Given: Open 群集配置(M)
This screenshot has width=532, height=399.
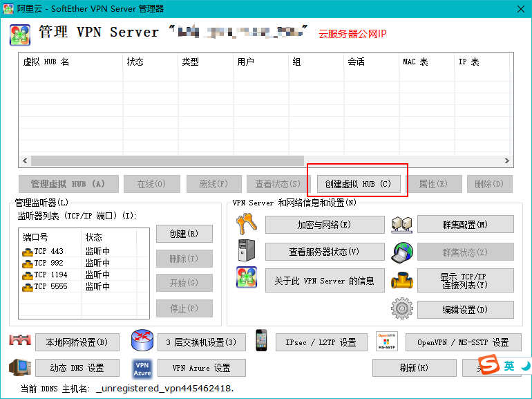Looking at the screenshot, I should (466, 224).
